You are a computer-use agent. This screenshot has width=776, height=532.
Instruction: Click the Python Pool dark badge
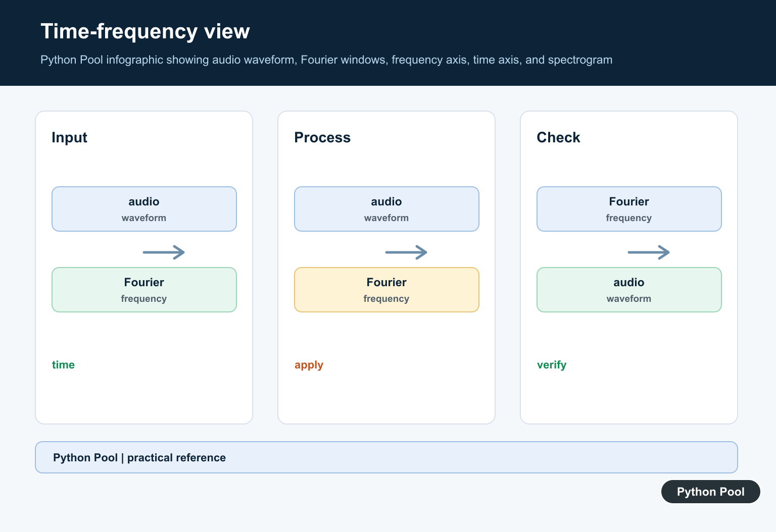[x=710, y=492]
